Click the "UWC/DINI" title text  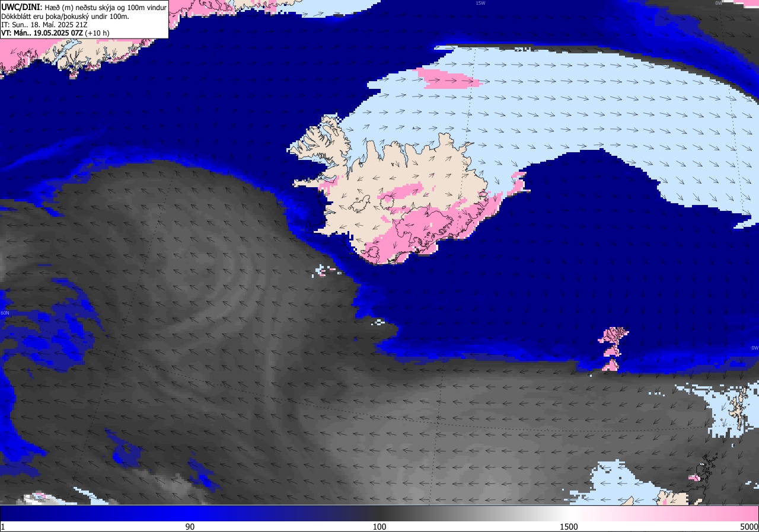tap(21, 7)
